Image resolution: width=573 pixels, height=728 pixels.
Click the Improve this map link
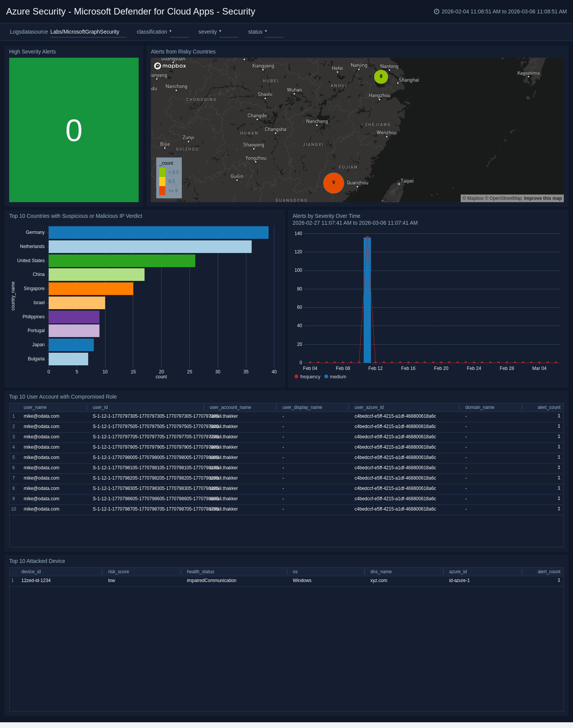coord(542,198)
